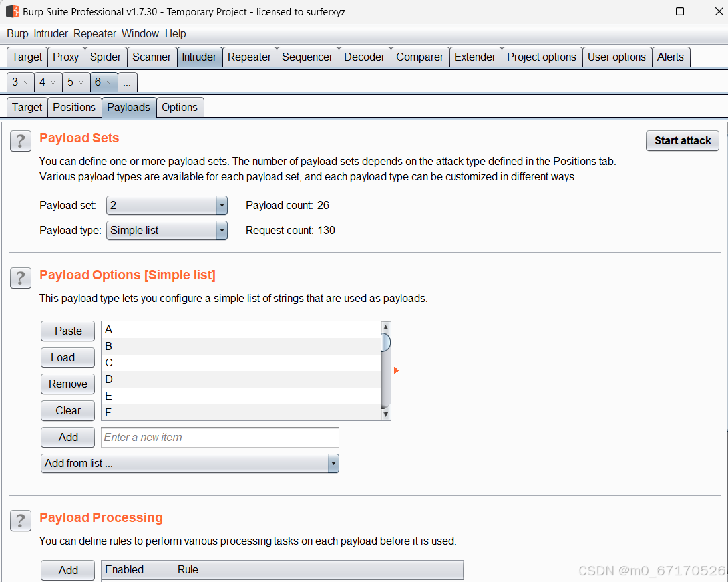The height and width of the screenshot is (582, 728).
Task: Click the Remove button
Action: [x=68, y=384]
